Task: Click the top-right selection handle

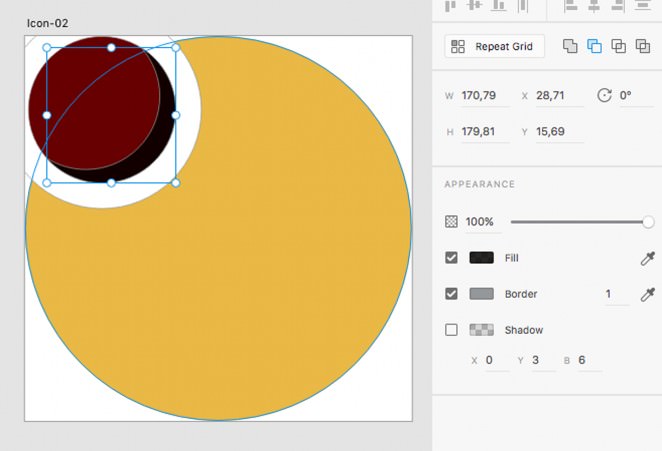Action: click(x=176, y=48)
